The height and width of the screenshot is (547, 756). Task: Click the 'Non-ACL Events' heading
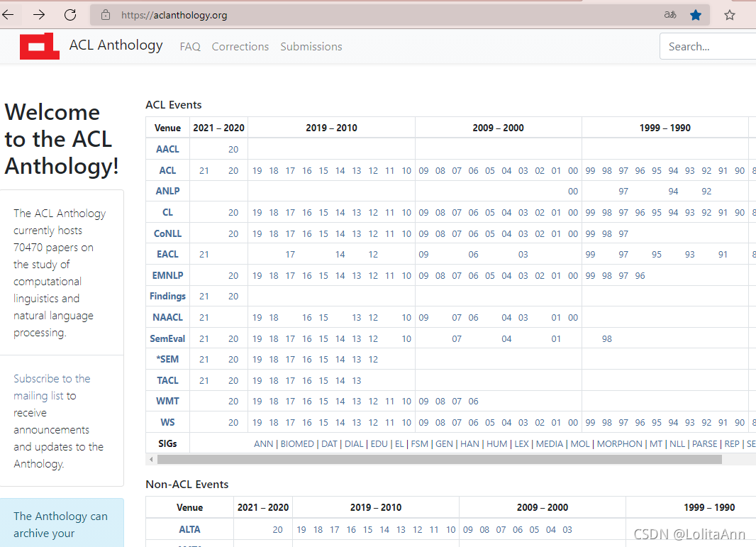point(187,485)
